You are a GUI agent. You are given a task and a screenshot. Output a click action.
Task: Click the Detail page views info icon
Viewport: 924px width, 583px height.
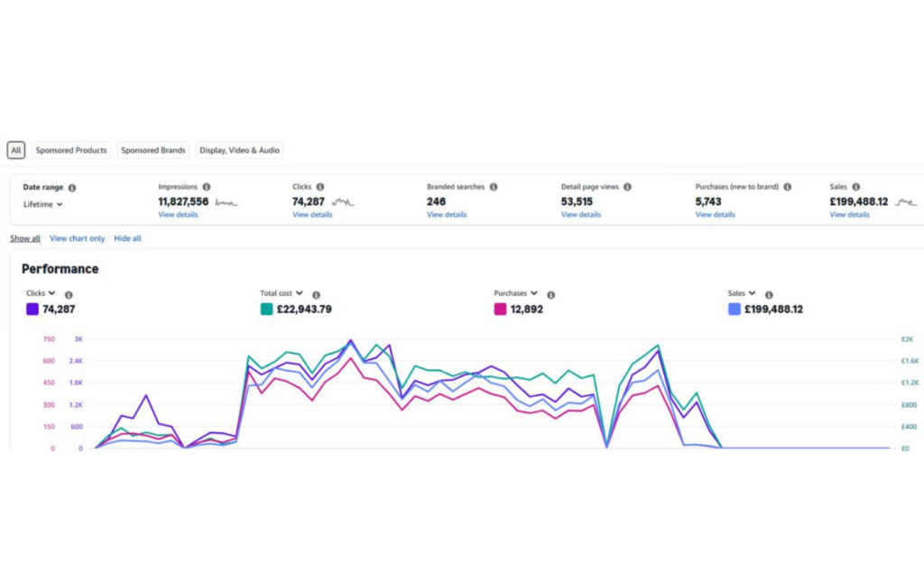(x=627, y=187)
